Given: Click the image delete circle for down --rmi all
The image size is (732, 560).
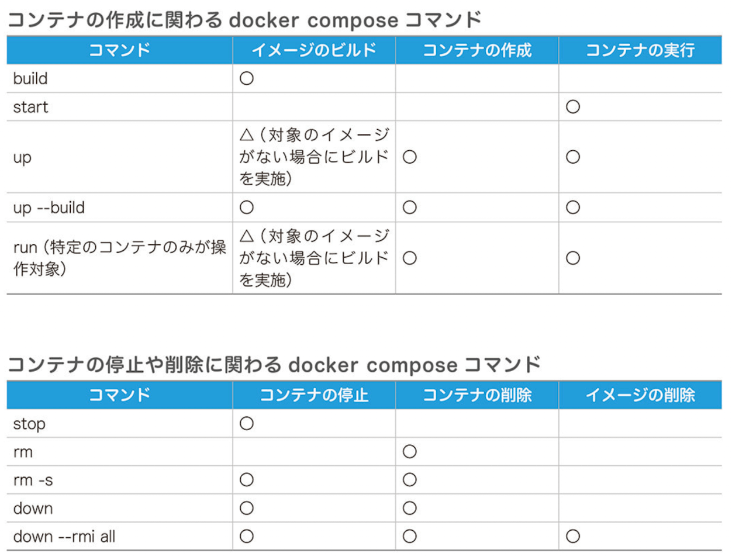Looking at the screenshot, I should coord(572,536).
